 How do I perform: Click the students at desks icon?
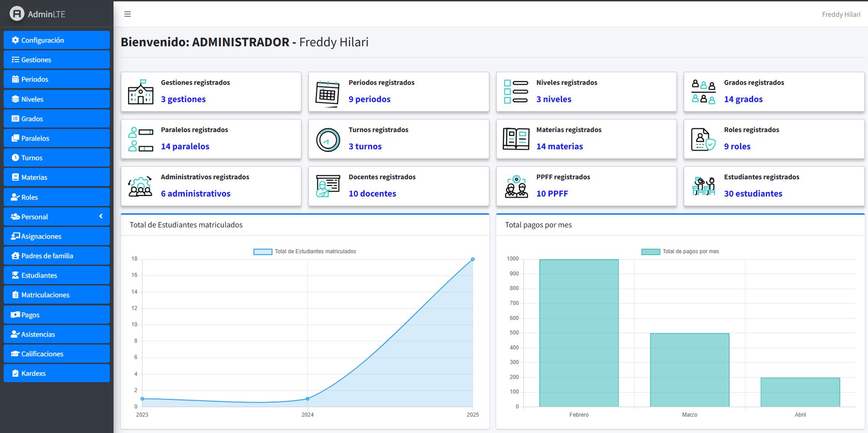pyautogui.click(x=703, y=186)
